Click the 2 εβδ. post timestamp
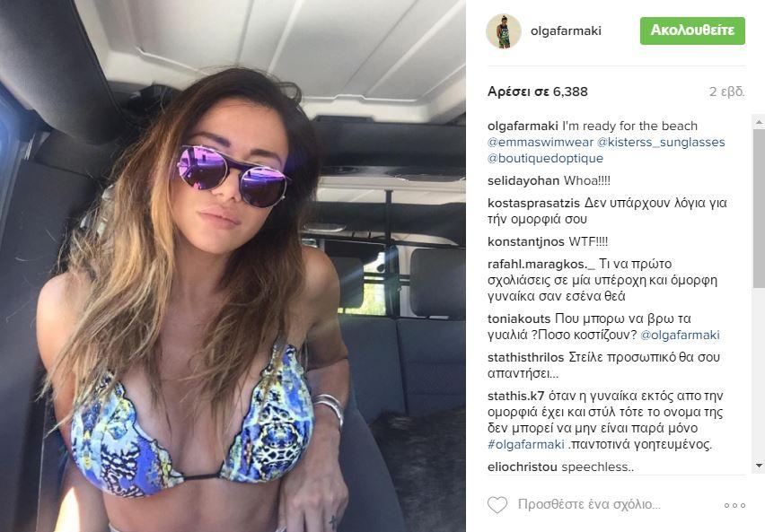Screen dimensions: 765x532 727,92
